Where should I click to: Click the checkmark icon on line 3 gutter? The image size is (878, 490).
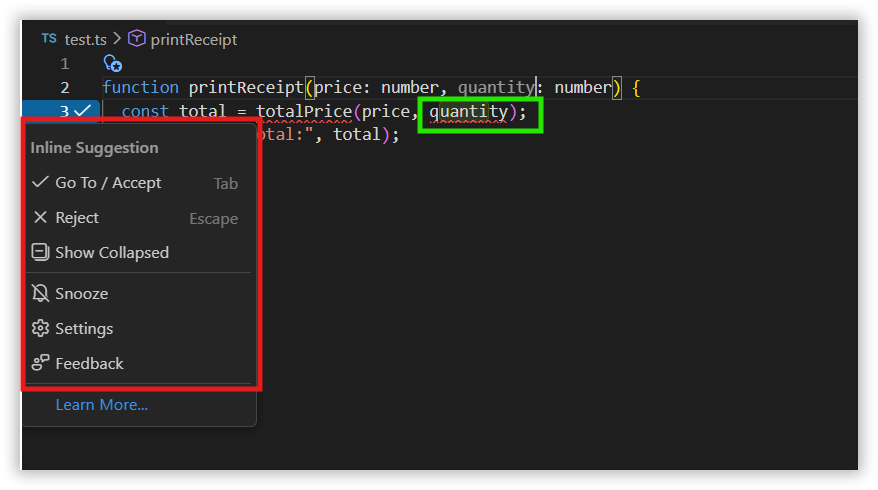[82, 110]
